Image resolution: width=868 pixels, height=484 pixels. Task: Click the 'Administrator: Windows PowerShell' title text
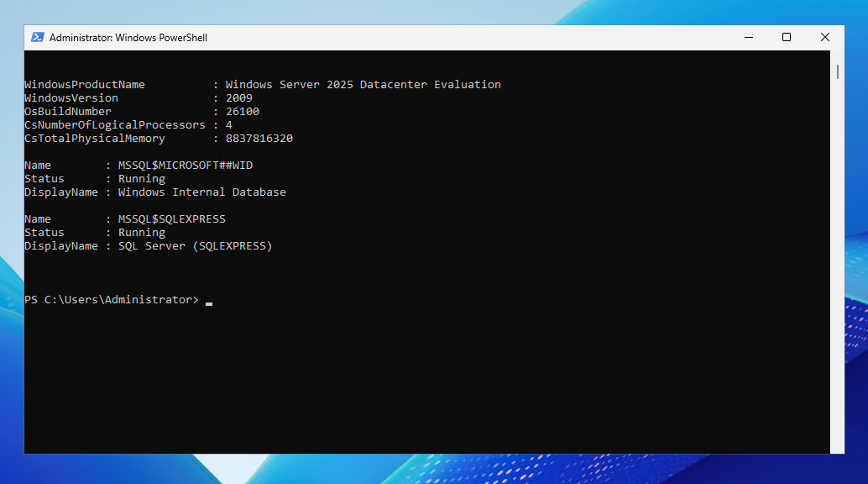[x=128, y=38]
